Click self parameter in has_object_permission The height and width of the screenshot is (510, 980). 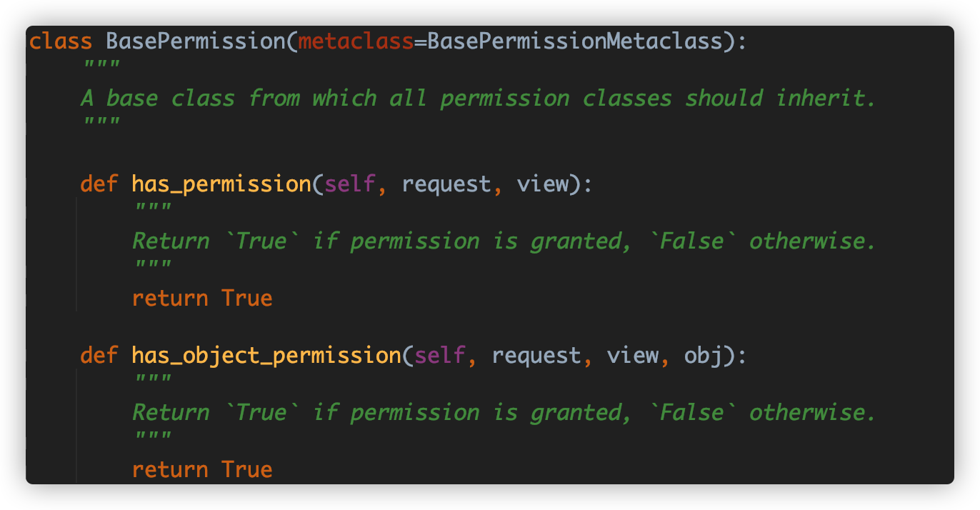point(440,356)
